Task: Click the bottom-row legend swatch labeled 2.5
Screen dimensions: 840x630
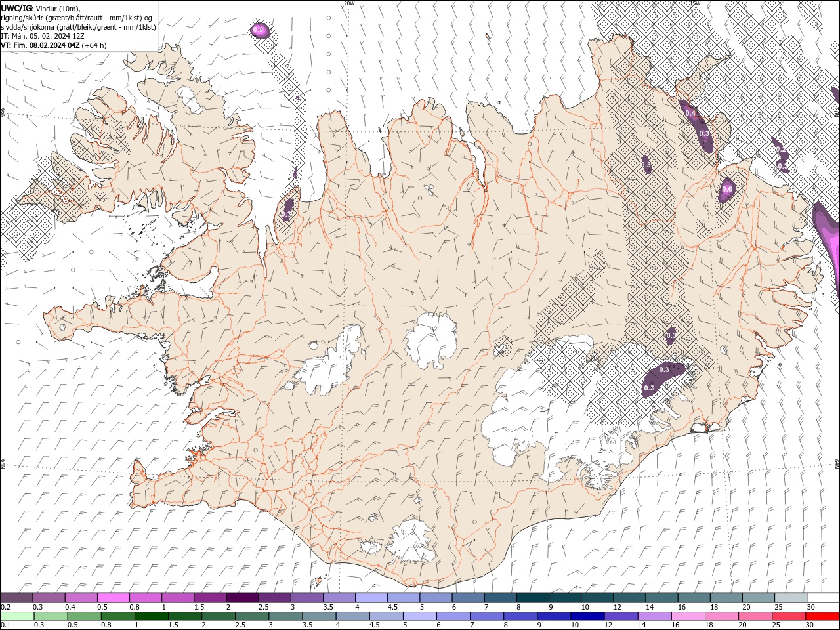Action: click(252, 616)
